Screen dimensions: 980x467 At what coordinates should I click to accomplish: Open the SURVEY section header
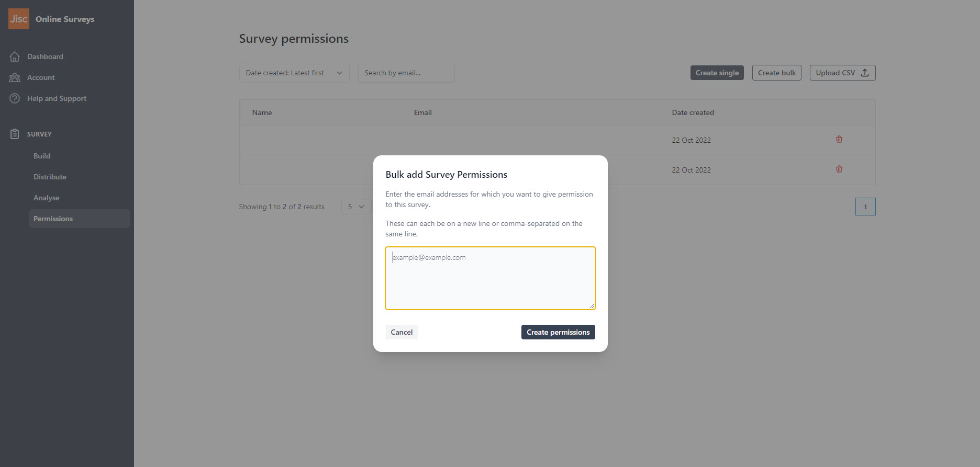39,134
